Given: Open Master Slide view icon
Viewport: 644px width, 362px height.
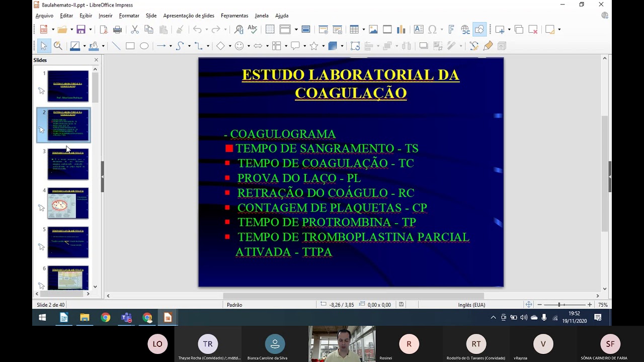Looking at the screenshot, I should 305,30.
